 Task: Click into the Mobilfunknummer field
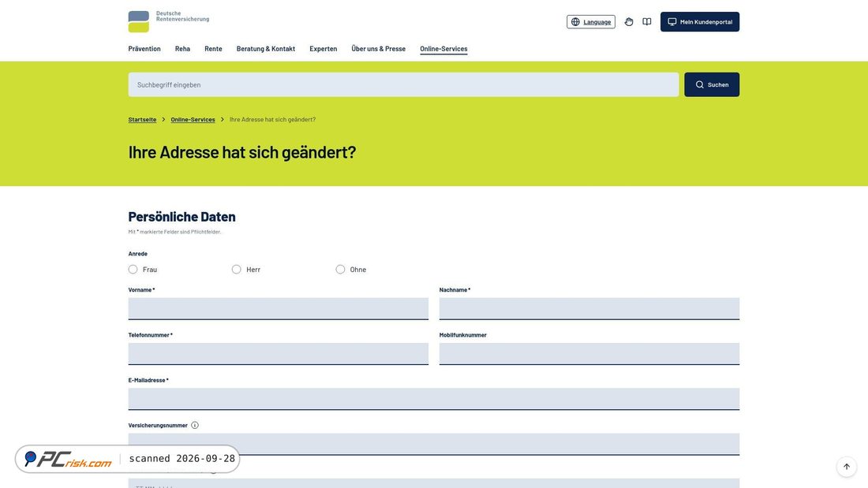[x=589, y=354]
